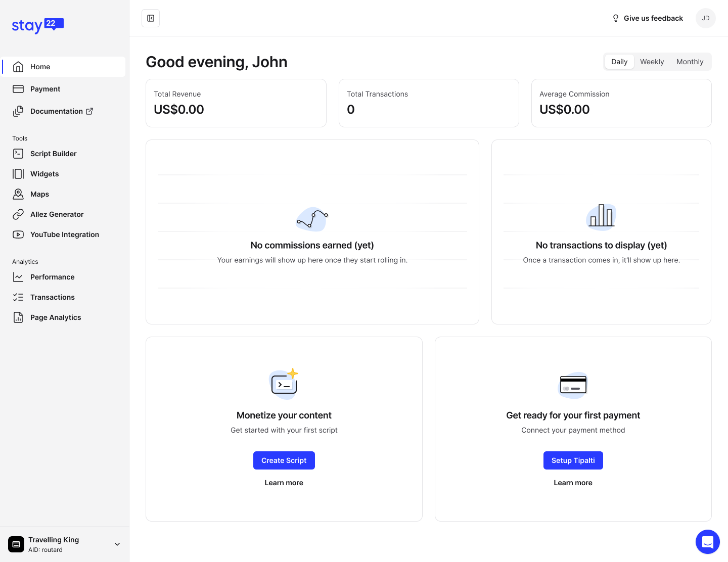Open the Payment section

(45, 89)
